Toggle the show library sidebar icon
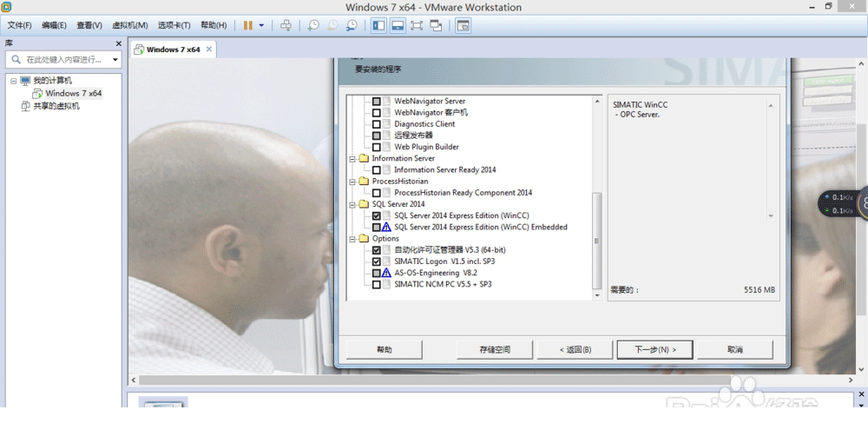Screen dimensions: 868x423 (378, 25)
